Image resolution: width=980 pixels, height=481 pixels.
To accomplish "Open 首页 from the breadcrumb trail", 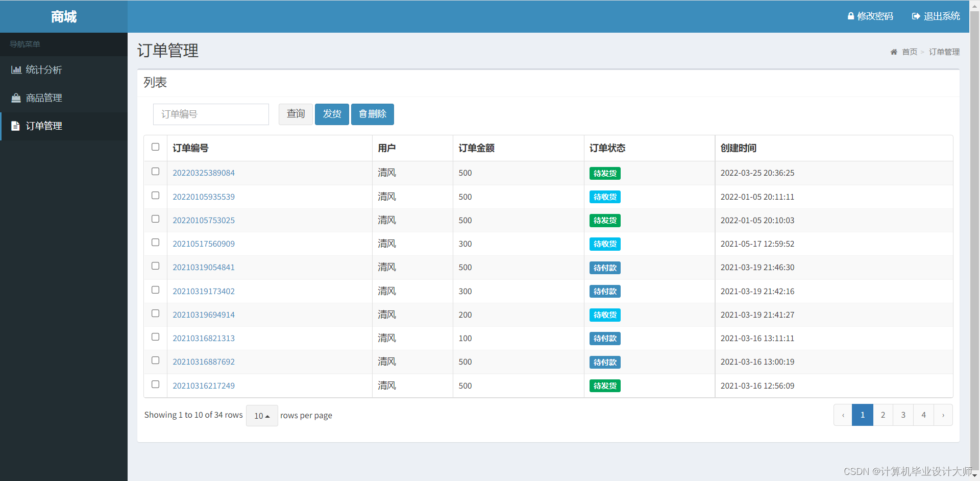I will click(x=909, y=52).
